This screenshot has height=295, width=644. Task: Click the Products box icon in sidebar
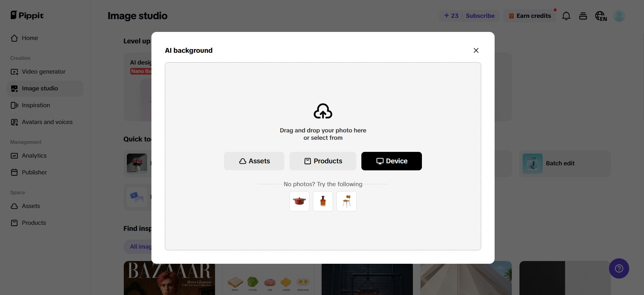coord(14,223)
